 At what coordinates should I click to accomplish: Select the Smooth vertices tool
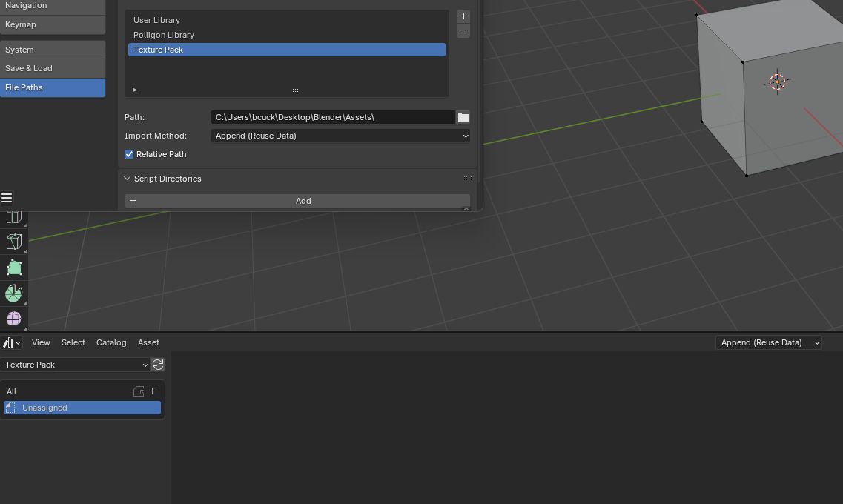click(13, 319)
